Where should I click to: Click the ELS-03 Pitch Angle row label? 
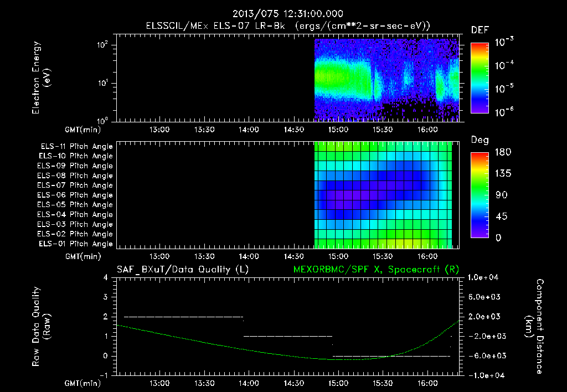point(75,225)
